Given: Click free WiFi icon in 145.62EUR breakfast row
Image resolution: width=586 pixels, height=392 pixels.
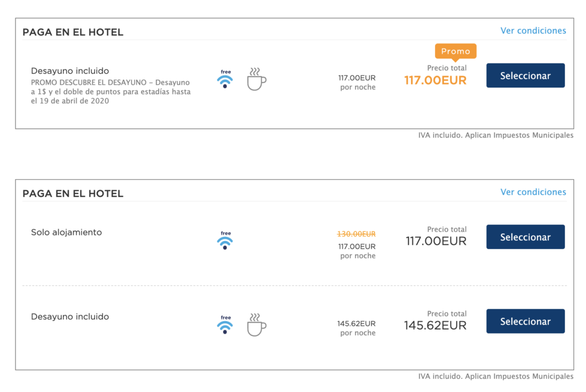Looking at the screenshot, I should [x=225, y=324].
